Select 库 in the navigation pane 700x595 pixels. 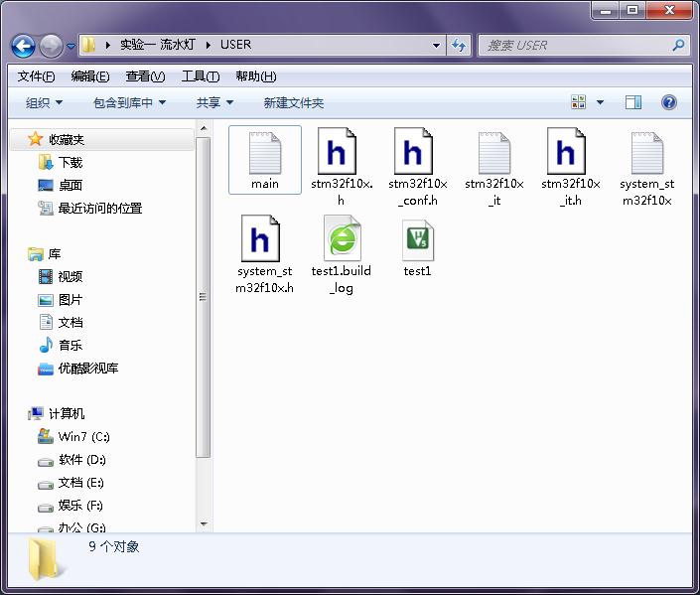click(x=55, y=254)
